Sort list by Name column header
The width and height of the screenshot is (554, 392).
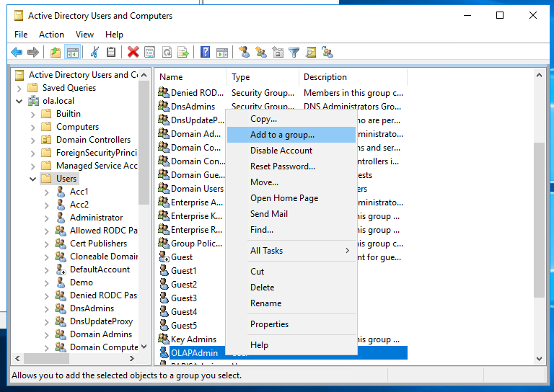pyautogui.click(x=190, y=77)
